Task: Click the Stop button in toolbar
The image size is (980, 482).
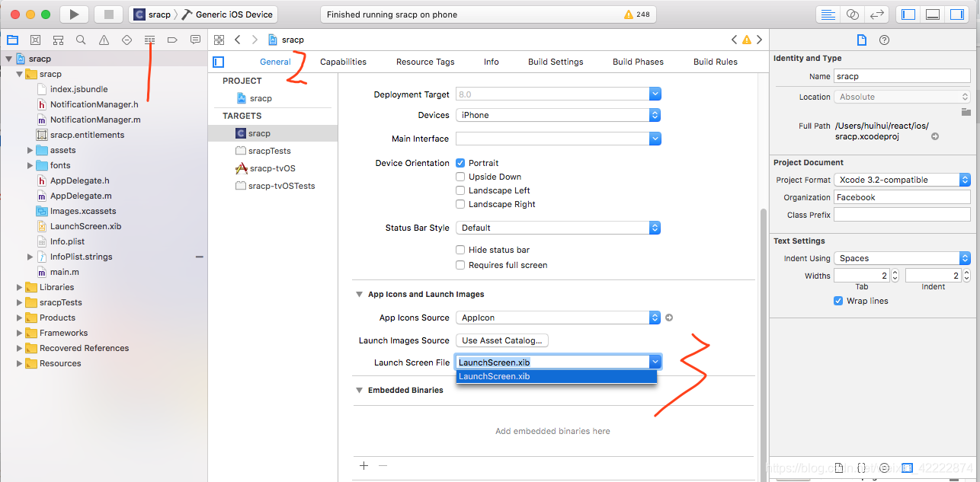Action: [109, 14]
